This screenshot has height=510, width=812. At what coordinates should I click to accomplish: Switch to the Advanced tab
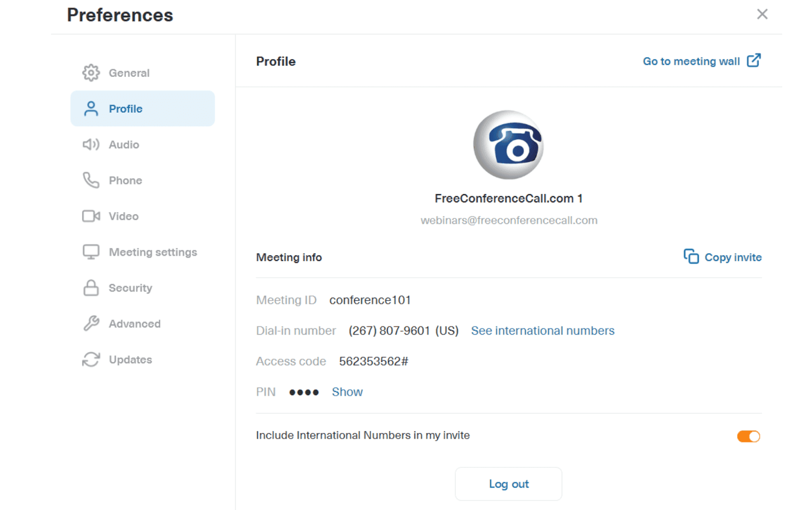[x=142, y=324]
